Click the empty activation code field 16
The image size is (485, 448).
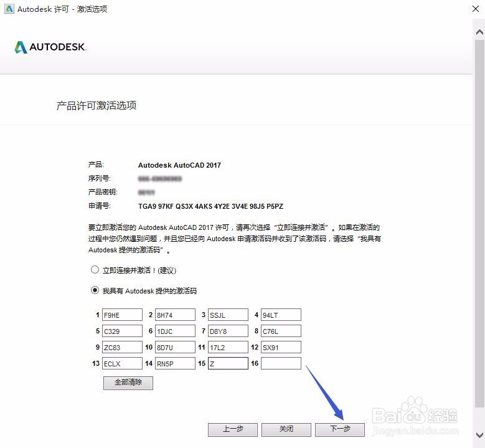281,363
